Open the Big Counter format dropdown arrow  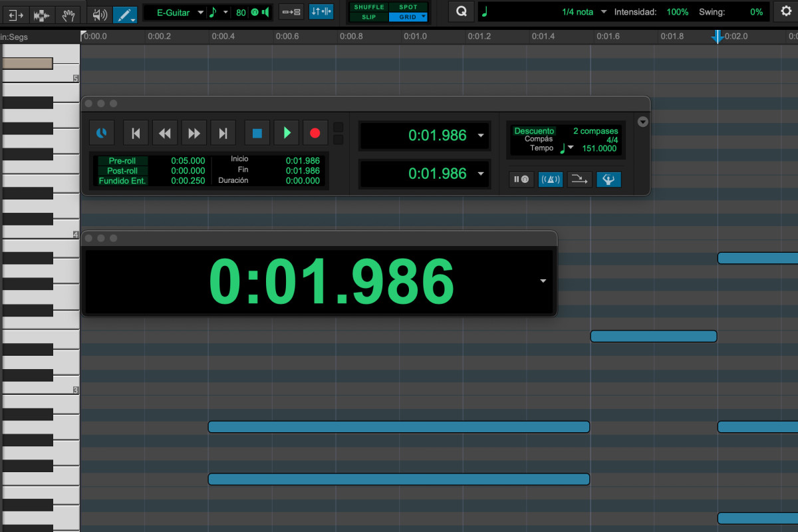click(543, 281)
